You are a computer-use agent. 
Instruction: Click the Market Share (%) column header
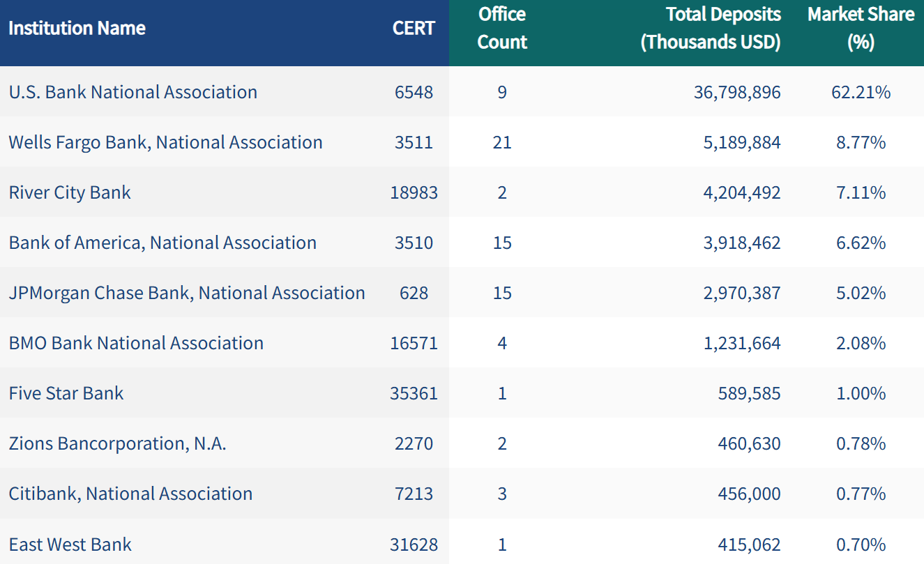tap(861, 28)
